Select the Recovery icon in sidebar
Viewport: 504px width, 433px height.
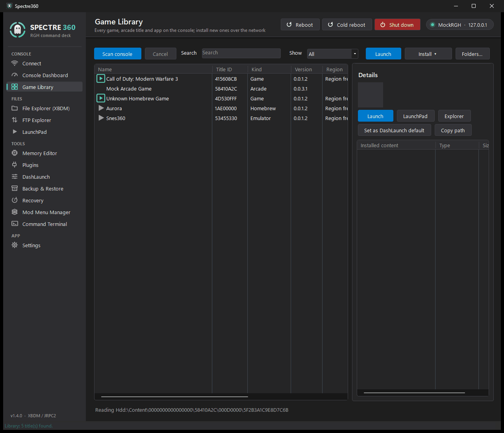click(x=15, y=200)
